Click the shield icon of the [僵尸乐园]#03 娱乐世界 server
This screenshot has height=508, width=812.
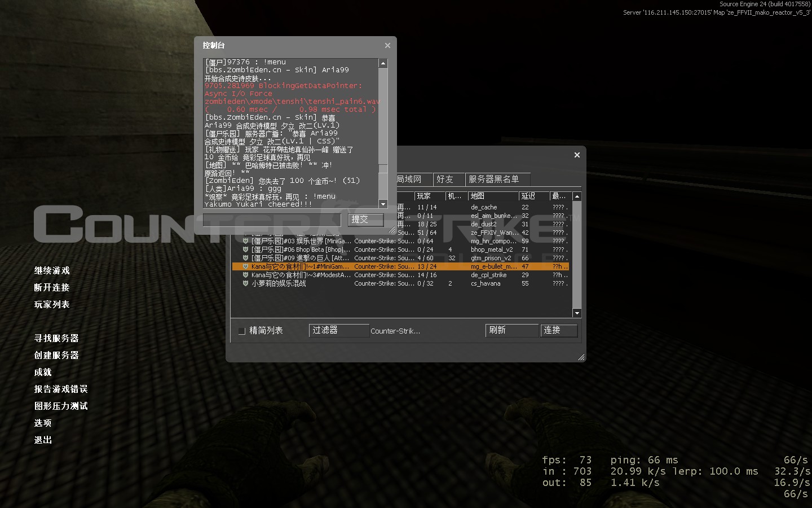245,241
